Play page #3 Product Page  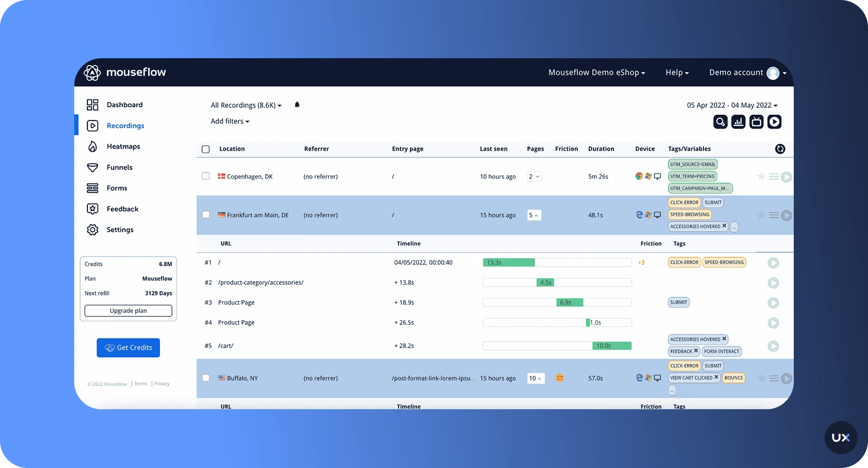[773, 303]
